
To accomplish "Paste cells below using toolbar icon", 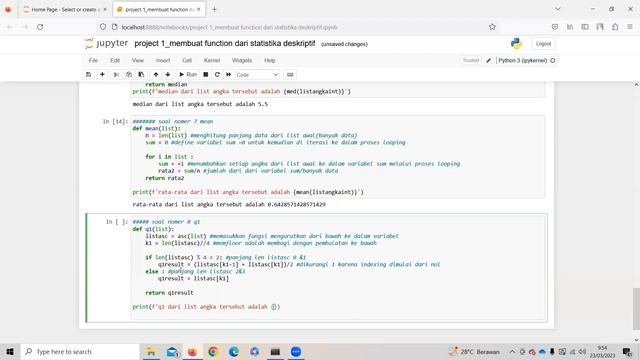I will 141,75.
